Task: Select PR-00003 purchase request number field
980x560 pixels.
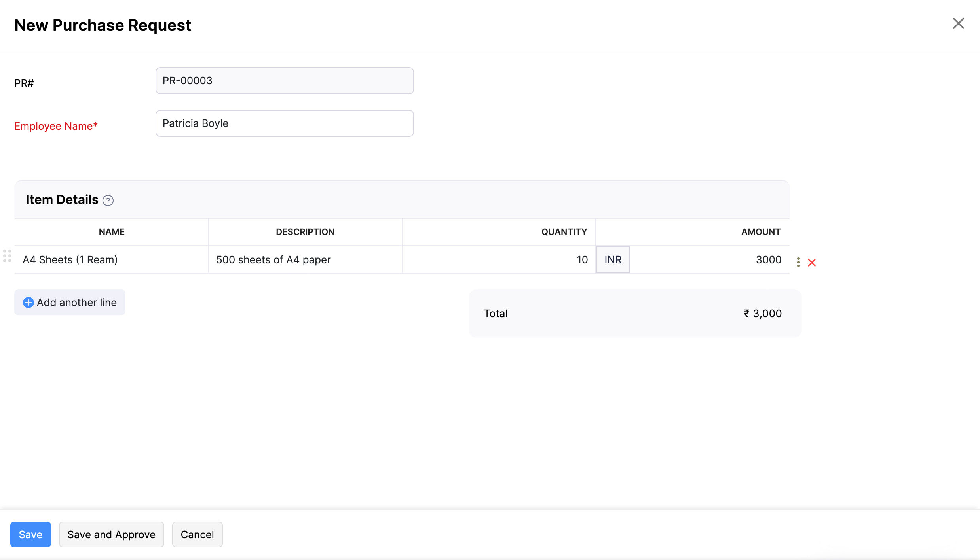Action: click(x=284, y=81)
